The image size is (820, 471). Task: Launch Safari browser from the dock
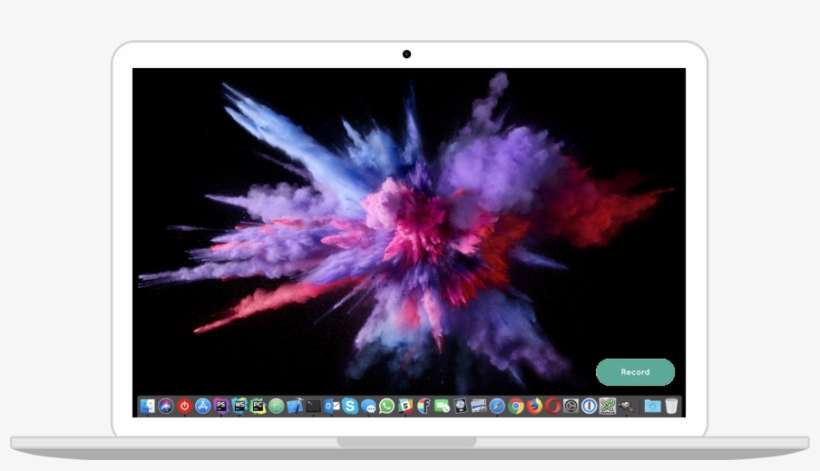pos(497,406)
